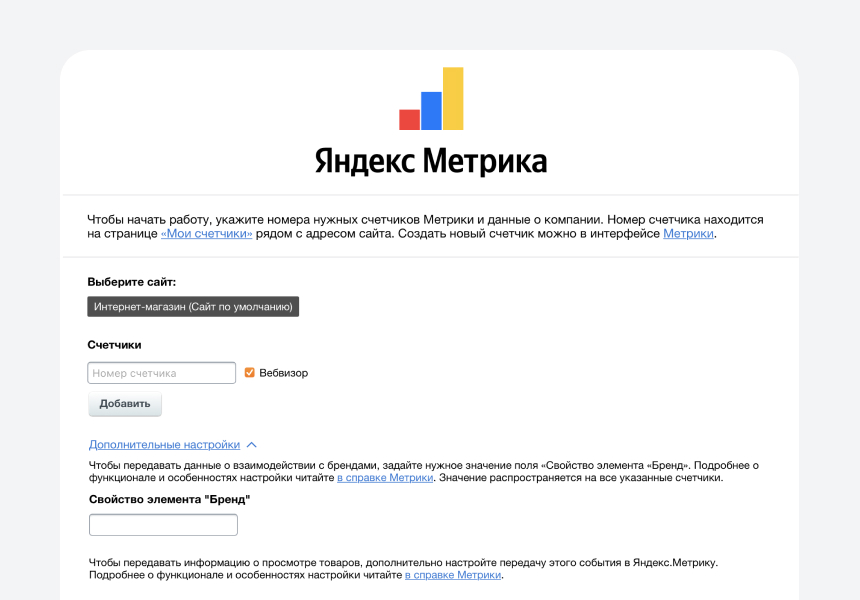Click the Yandex Metrika bar chart logo
Image resolution: width=860 pixels, height=600 pixels.
pyautogui.click(x=430, y=100)
